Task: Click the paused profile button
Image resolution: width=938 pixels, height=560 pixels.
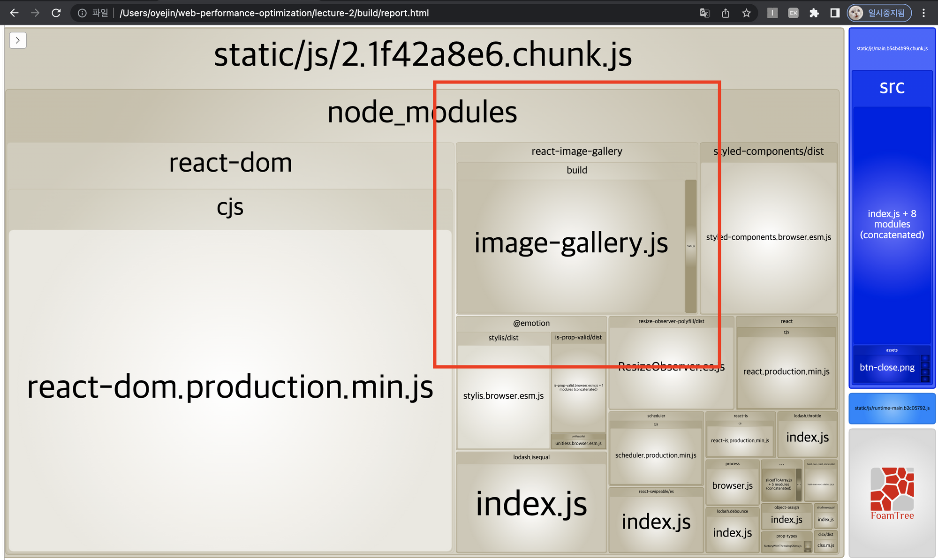Action: pos(879,13)
